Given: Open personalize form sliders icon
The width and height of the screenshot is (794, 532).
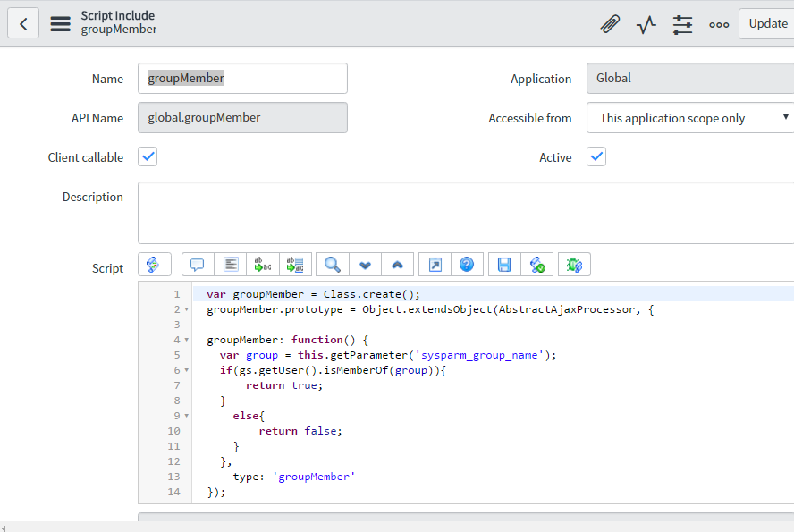Looking at the screenshot, I should (x=682, y=24).
